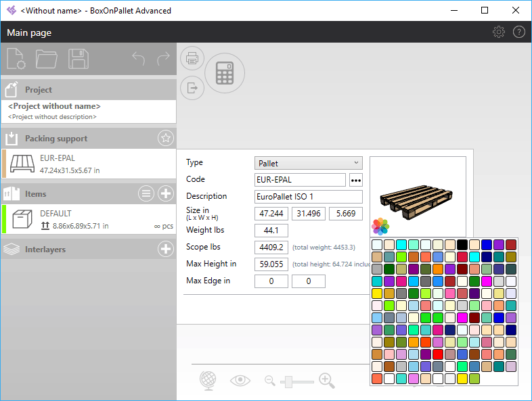Open the Type dropdown showing Pallet

point(309,163)
